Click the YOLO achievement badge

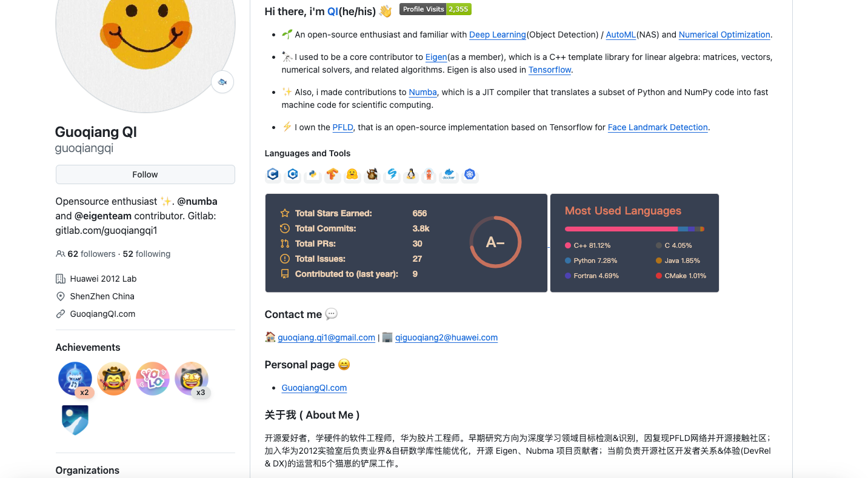click(x=153, y=378)
